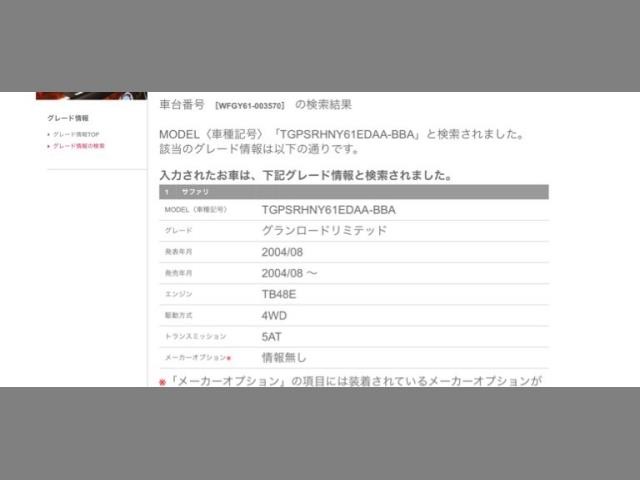Click the グレード情報 sidebar heading

[68, 118]
